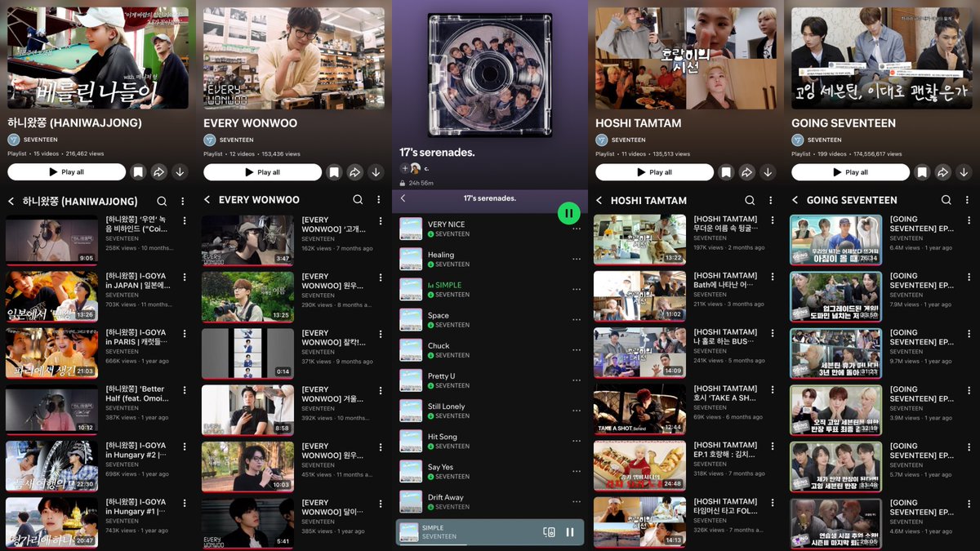
Task: Open the 3:47 EVERY WONWOO video thumbnail
Action: (x=247, y=240)
